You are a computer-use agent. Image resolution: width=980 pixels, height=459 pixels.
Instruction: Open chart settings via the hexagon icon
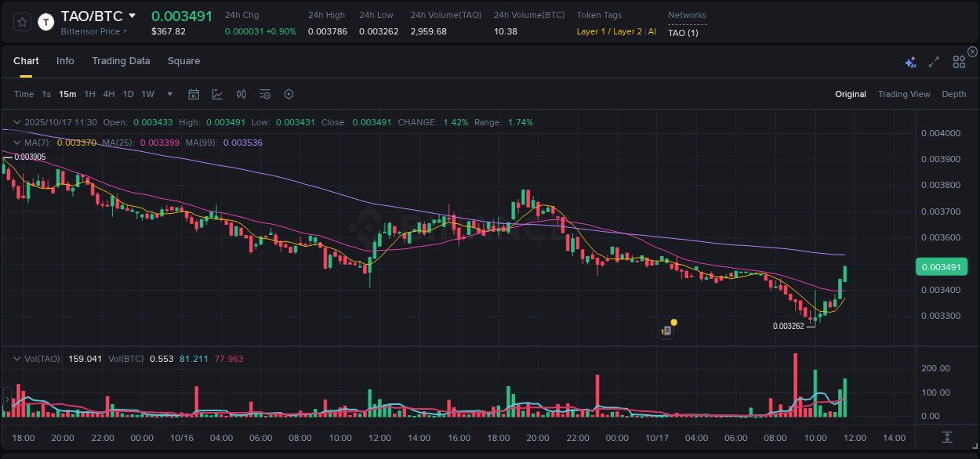tap(289, 94)
